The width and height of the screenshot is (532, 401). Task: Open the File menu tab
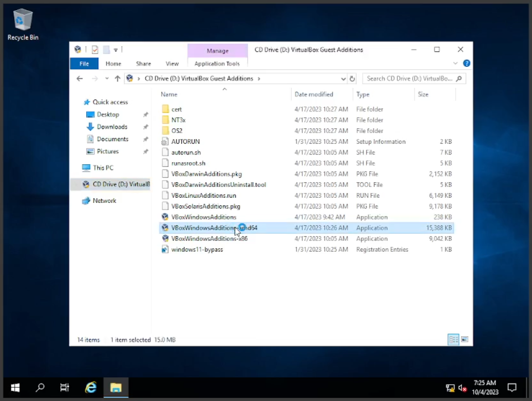84,64
